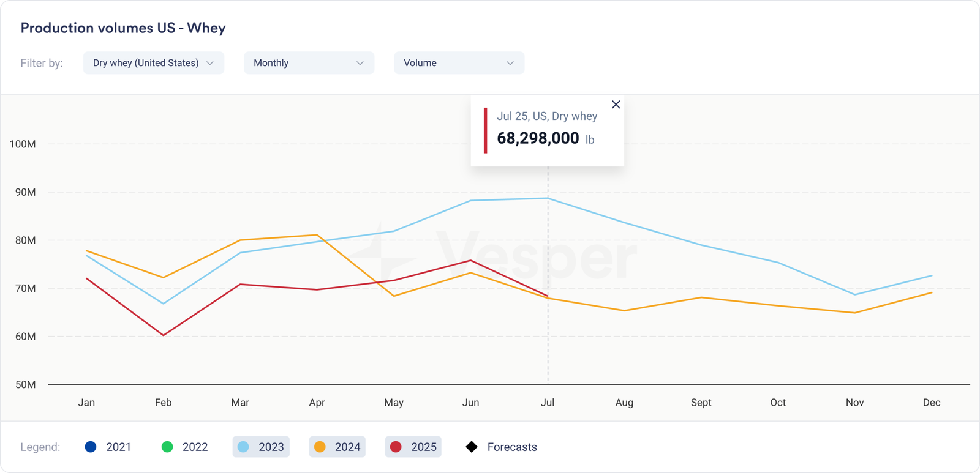This screenshot has width=980, height=473.
Task: Click the red 2025 line at Feb low point
Action: pyautogui.click(x=164, y=335)
